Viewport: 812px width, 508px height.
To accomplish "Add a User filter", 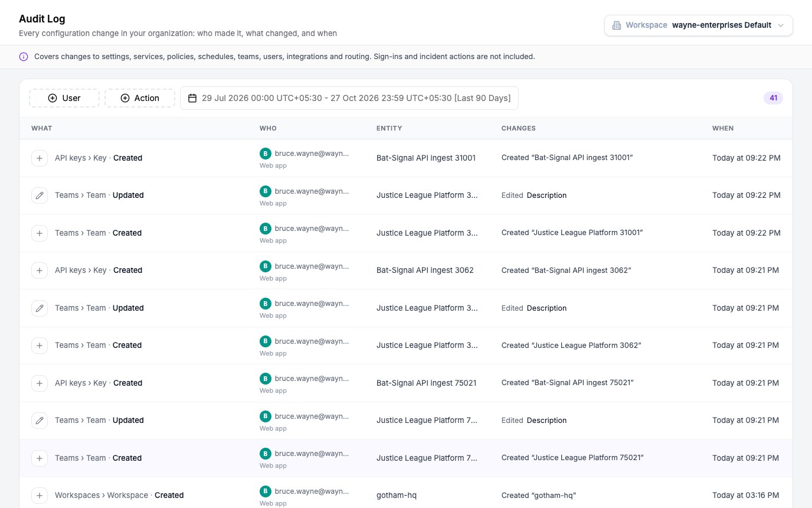I will click(64, 98).
